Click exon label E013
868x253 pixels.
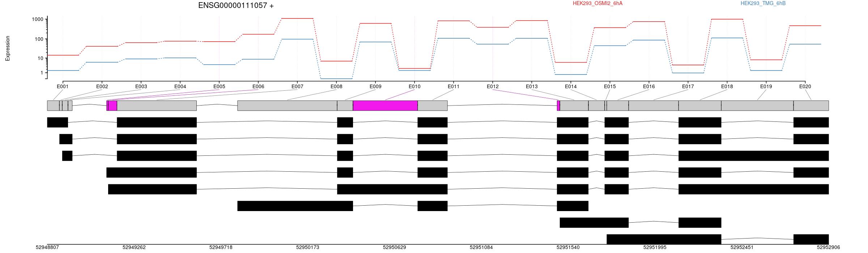coord(532,86)
